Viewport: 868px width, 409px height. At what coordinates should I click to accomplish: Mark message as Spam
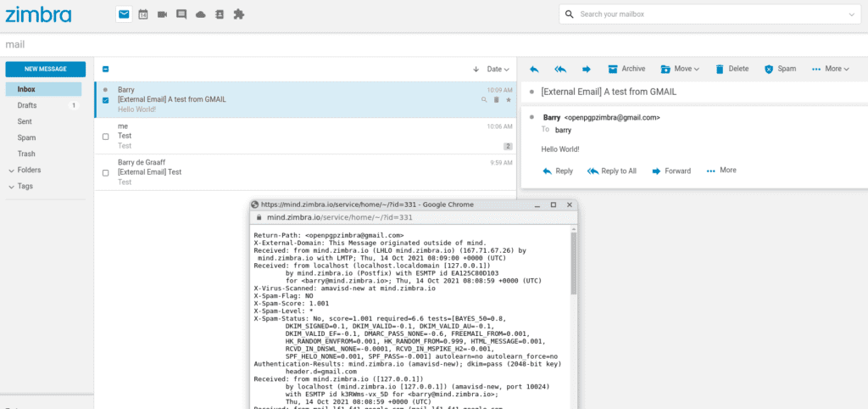780,69
